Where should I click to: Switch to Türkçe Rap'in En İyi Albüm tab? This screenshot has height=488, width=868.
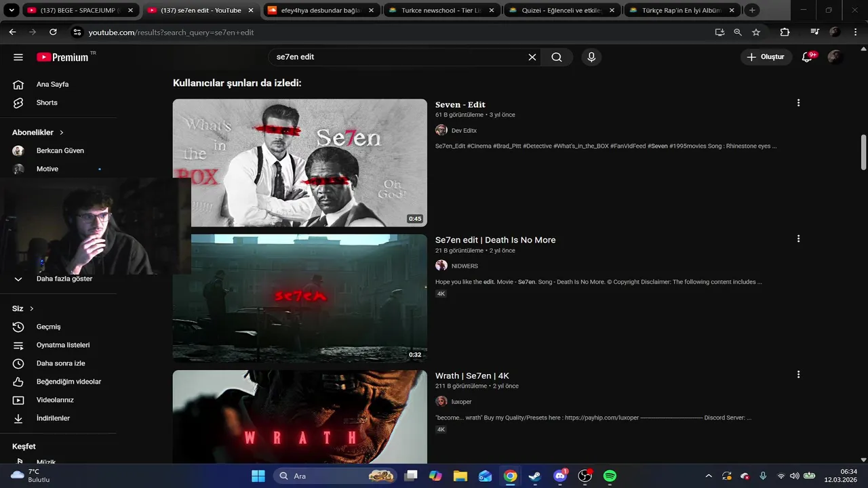[682, 10]
